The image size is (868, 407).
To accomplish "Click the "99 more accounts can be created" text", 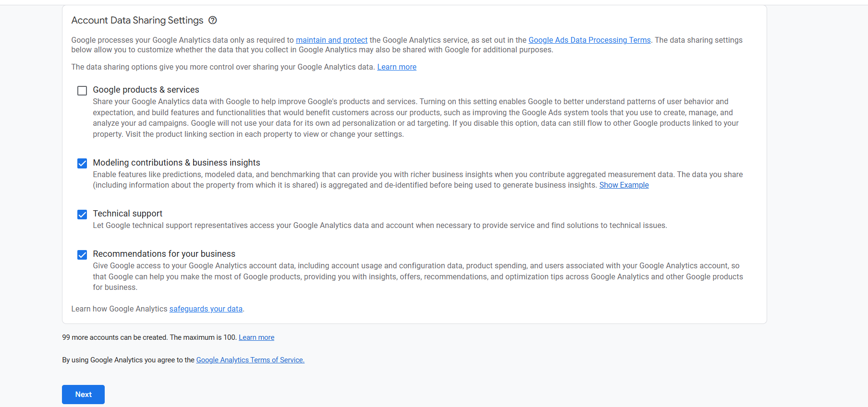I will [x=114, y=338].
